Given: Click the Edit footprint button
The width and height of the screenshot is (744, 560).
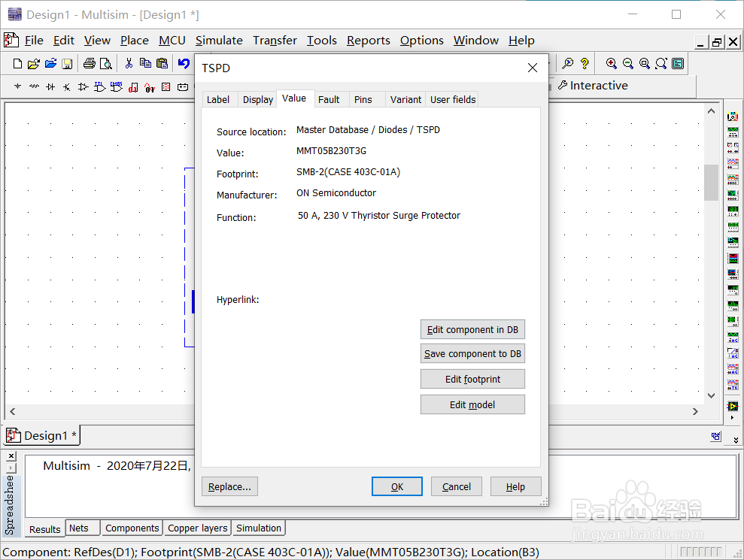Looking at the screenshot, I should click(472, 380).
